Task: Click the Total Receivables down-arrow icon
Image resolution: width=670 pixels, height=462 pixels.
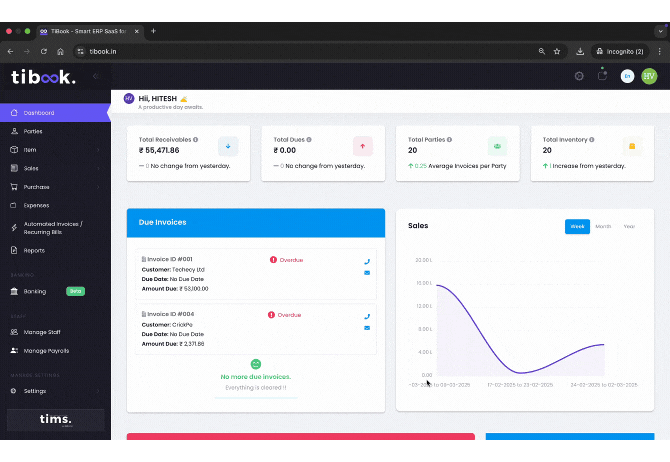Action: [228, 146]
